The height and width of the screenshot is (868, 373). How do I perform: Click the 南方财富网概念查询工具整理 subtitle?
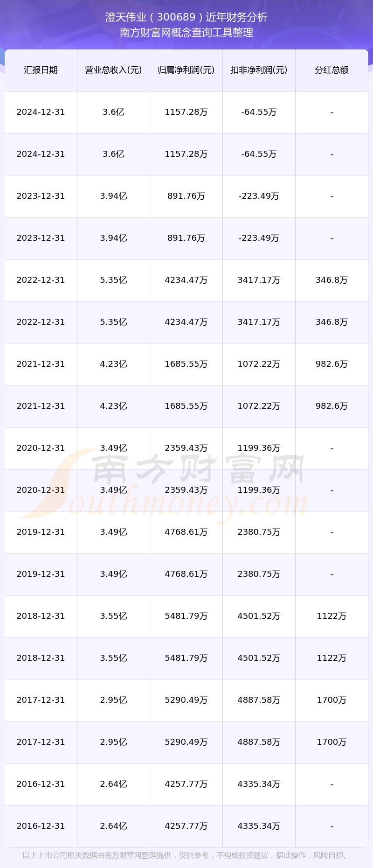186,33
